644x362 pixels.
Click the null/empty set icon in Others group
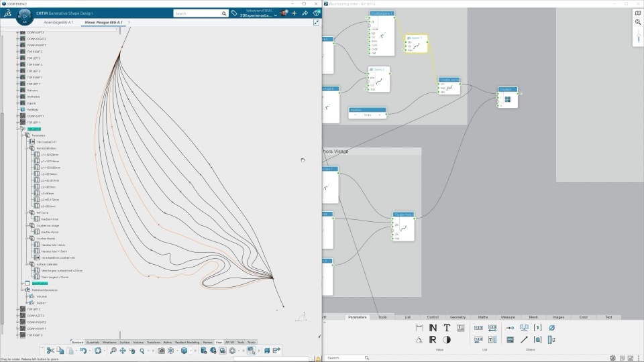(551, 328)
